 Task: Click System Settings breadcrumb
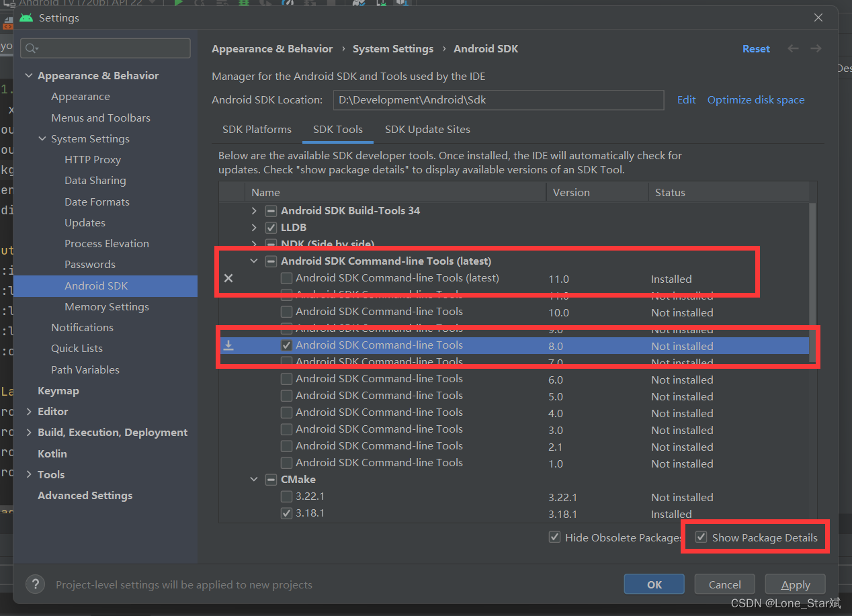click(393, 49)
